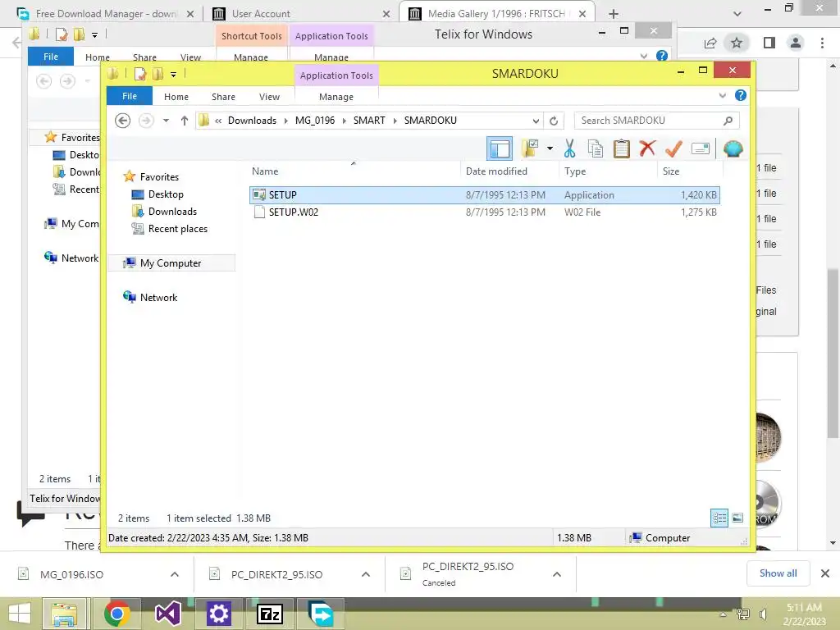Select Network in SMARDOKU navigation pane
The image size is (840, 630).
point(158,297)
